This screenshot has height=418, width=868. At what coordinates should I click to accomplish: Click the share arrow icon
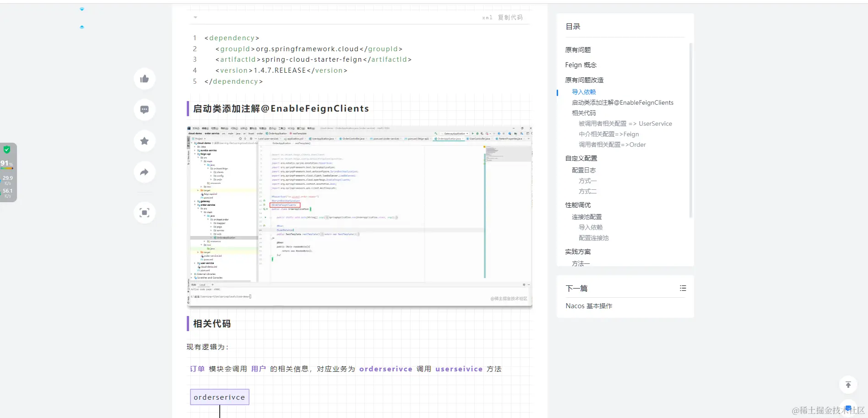pyautogui.click(x=145, y=172)
